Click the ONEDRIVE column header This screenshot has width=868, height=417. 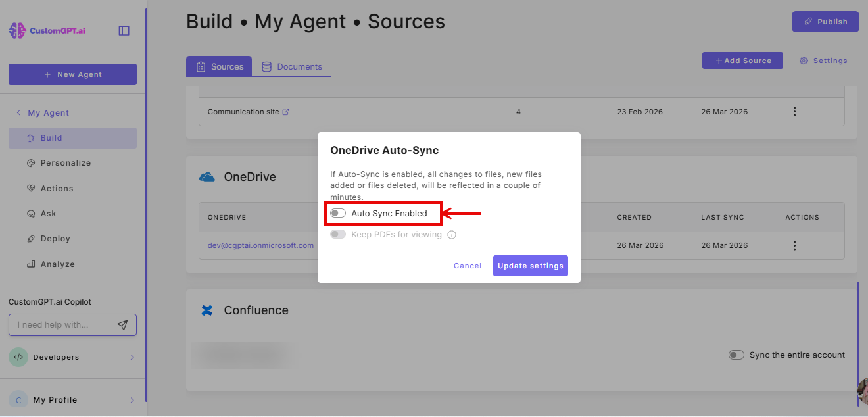pos(227,217)
